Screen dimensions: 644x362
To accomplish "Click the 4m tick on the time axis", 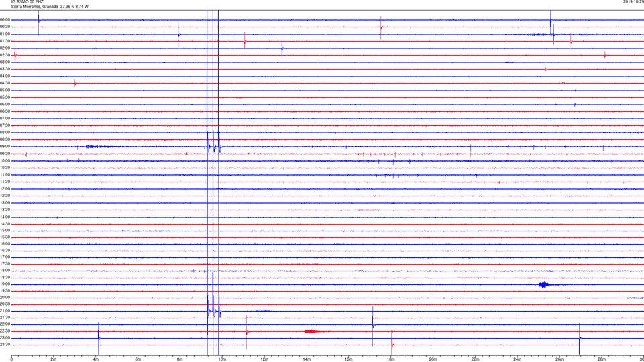I will point(96,359).
